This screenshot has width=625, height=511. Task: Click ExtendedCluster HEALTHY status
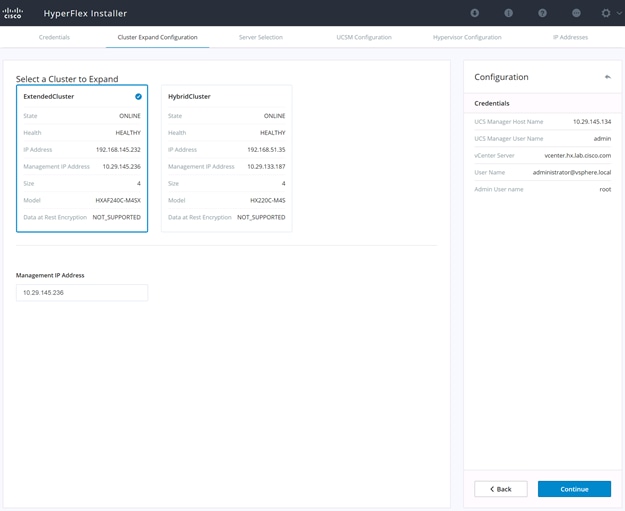[128, 133]
